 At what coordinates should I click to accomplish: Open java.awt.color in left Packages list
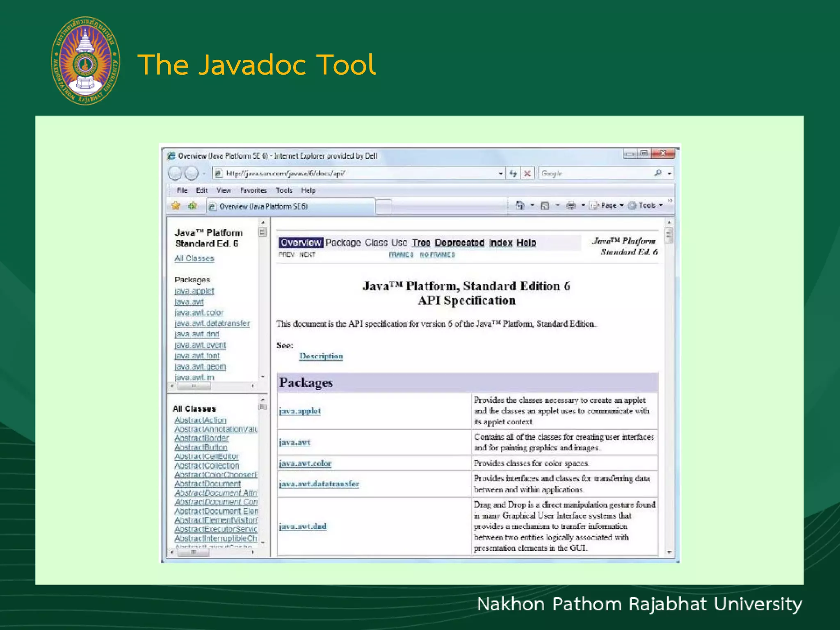pos(199,313)
